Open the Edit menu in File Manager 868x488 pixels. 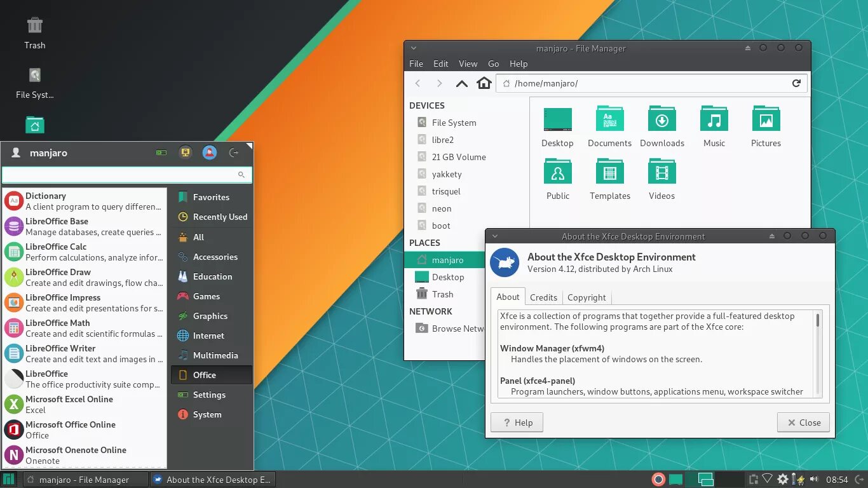441,64
